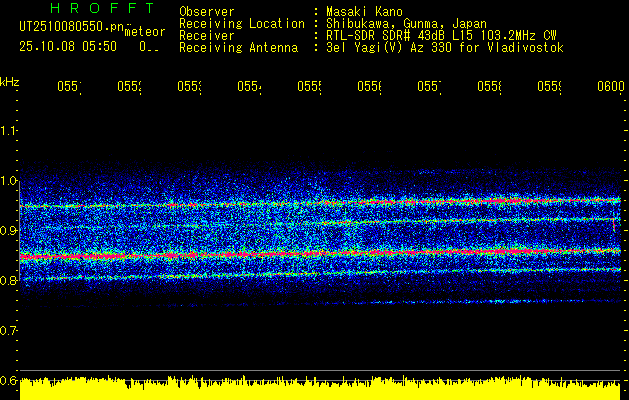Click the 0.7 kHz axis label
This screenshot has height=400, width=629.
(8, 330)
